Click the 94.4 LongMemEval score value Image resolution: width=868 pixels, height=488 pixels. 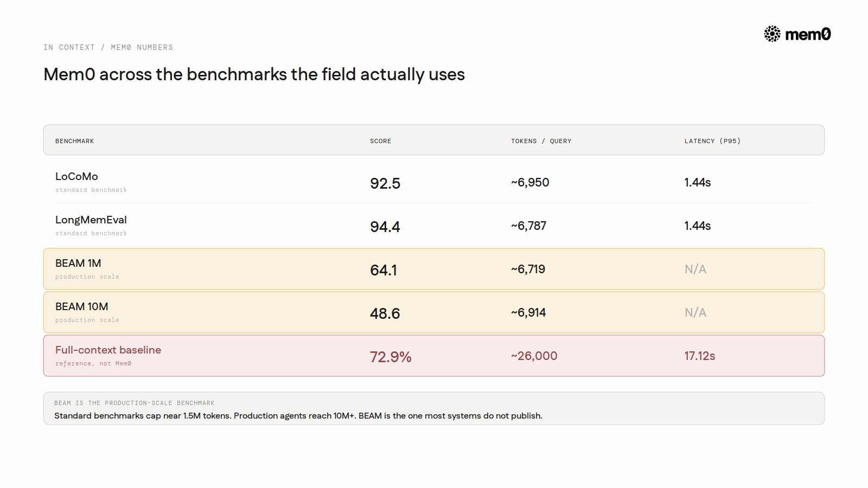pyautogui.click(x=385, y=227)
